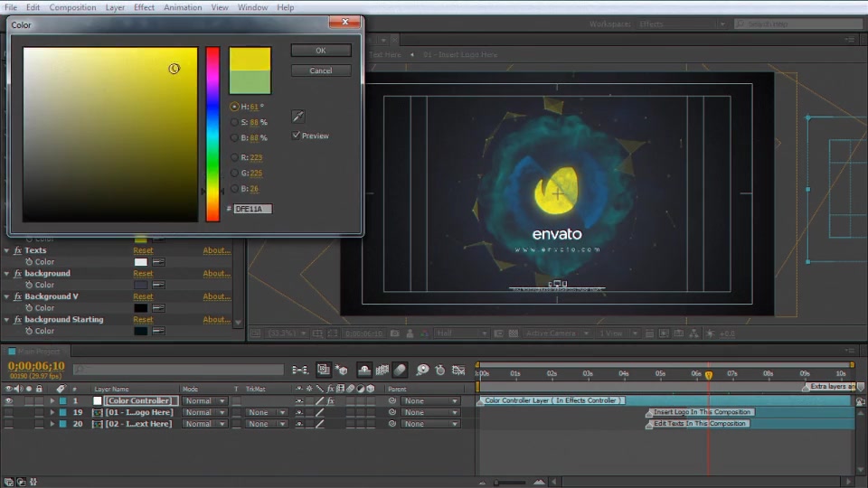Select the blue B 26 radio button
868x488 pixels.
tap(234, 189)
